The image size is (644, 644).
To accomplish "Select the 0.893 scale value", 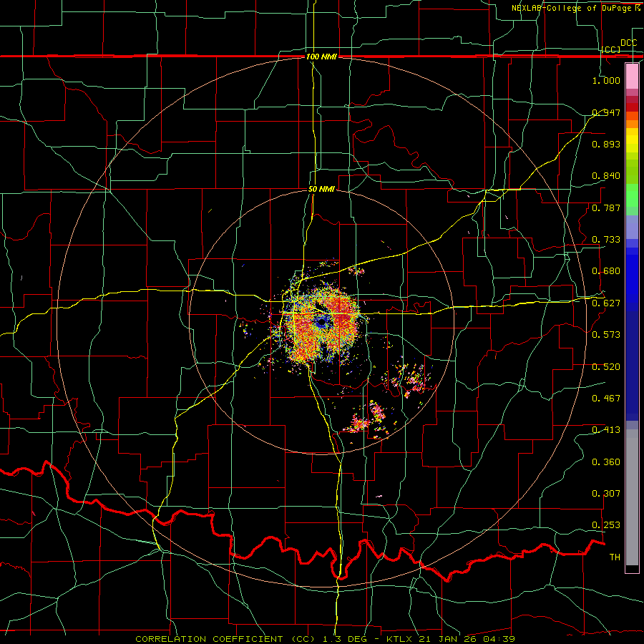I will coord(606,144).
